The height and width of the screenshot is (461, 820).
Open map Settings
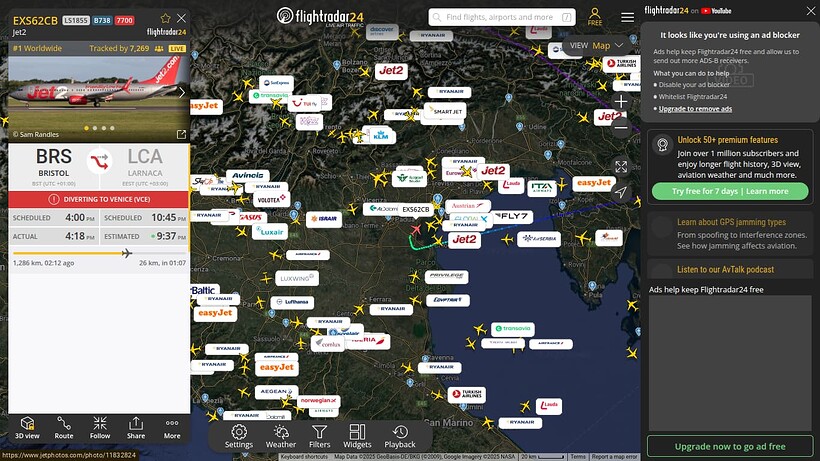click(x=239, y=436)
